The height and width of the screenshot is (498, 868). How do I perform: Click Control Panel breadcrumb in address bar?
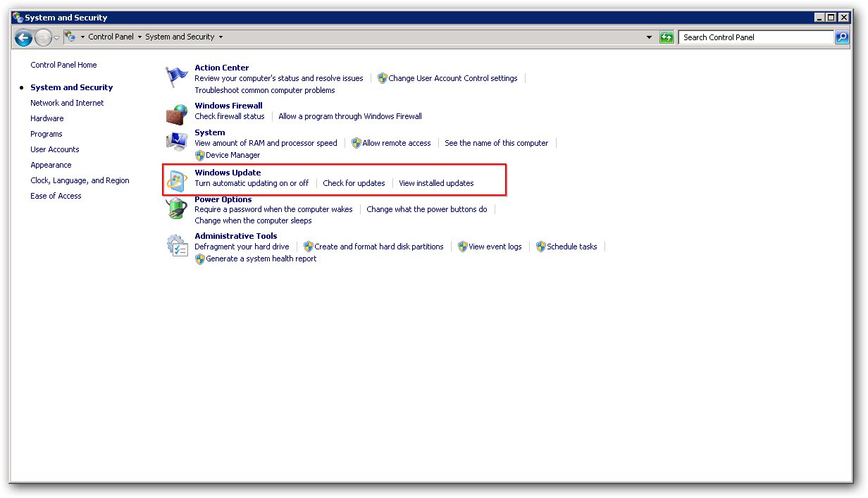(x=111, y=37)
